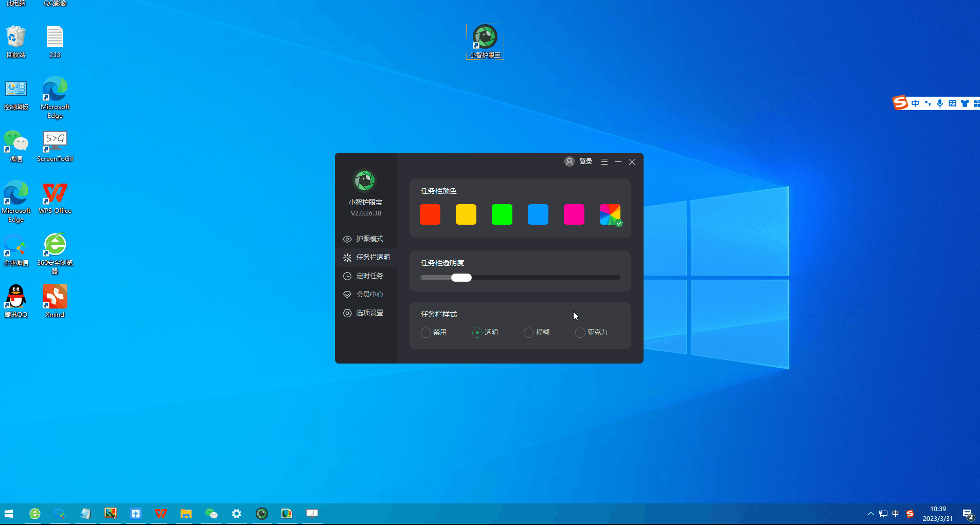The image size is (980, 525).
Task: Open the notepad app on the taskbar
Action: click(x=85, y=514)
